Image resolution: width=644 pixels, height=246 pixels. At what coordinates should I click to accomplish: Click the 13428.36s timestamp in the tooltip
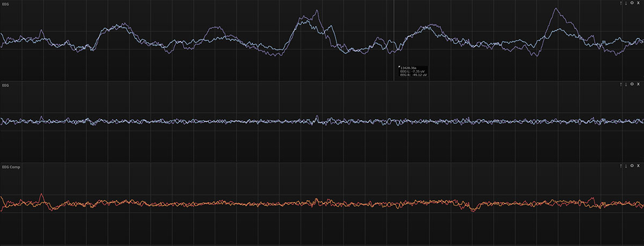409,67
